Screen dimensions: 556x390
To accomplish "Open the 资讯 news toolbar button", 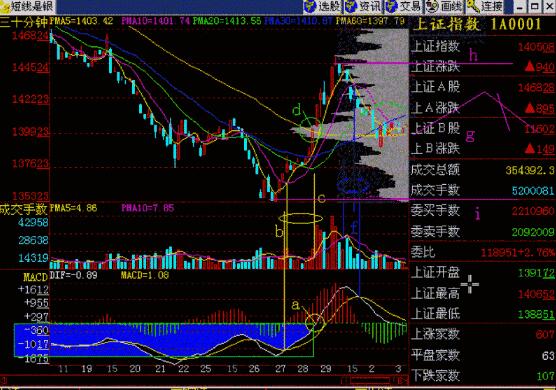I will [363, 6].
